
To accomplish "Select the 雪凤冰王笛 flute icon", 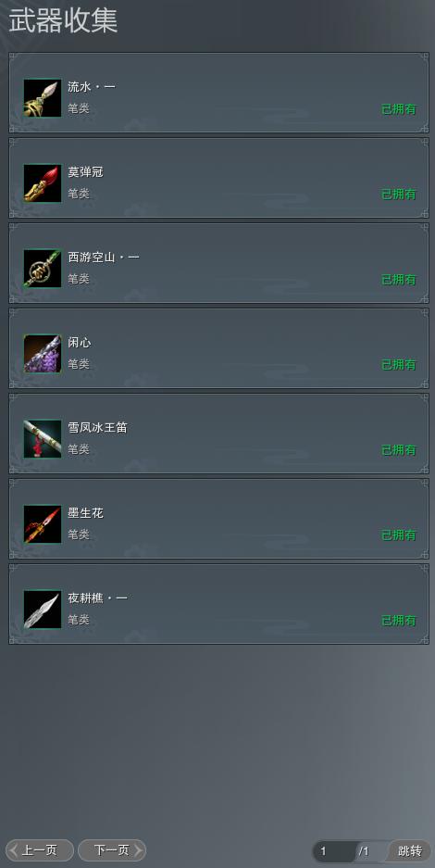I will 43,439.
